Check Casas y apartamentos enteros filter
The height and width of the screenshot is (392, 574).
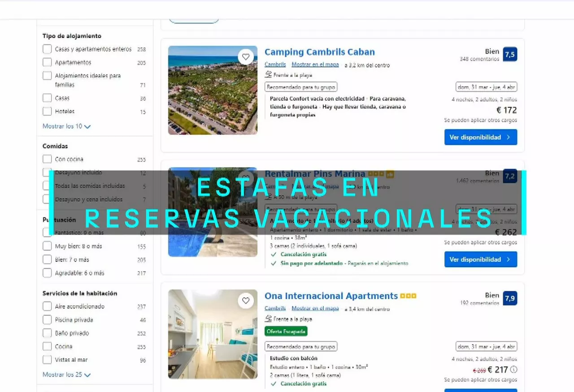(47, 49)
